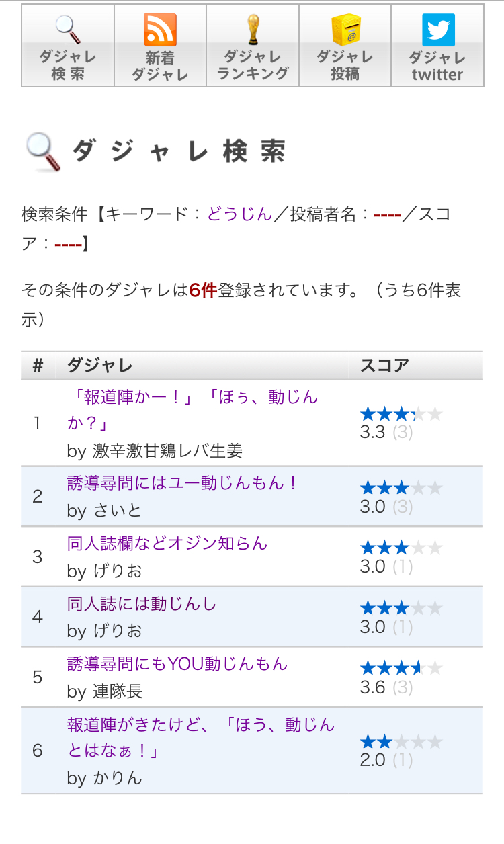The width and height of the screenshot is (504, 844).
Task: Open ダジャレ検索 magnifier icon in the nav
Action: (67, 30)
